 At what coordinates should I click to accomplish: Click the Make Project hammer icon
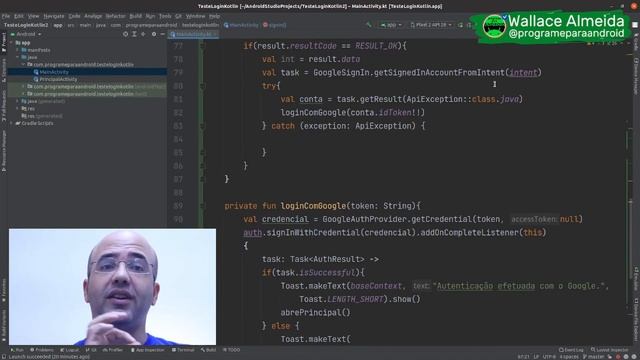(369, 25)
